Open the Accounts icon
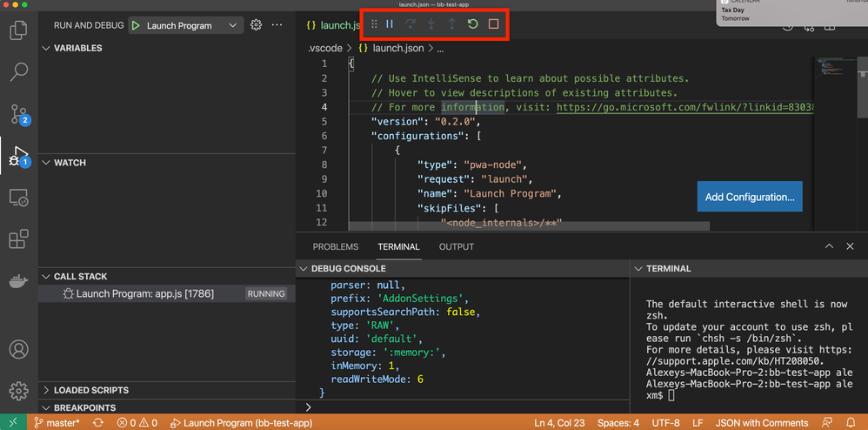This screenshot has height=430, width=868. [18, 350]
